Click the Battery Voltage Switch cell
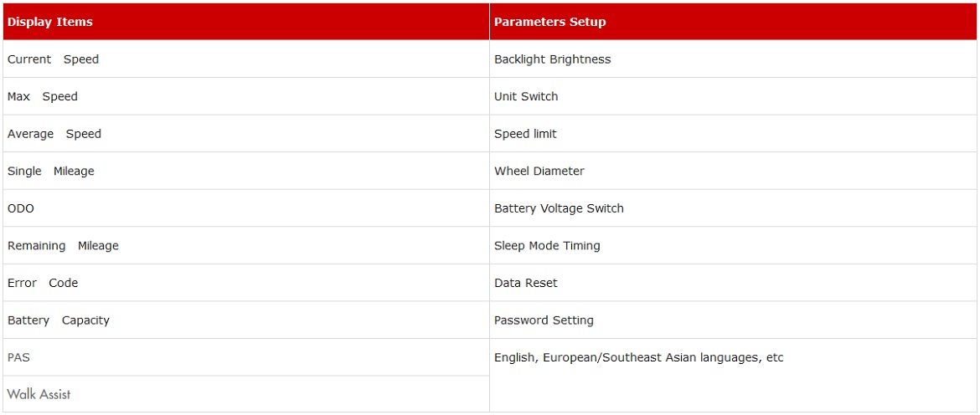This screenshot has height=415, width=980. pos(735,207)
